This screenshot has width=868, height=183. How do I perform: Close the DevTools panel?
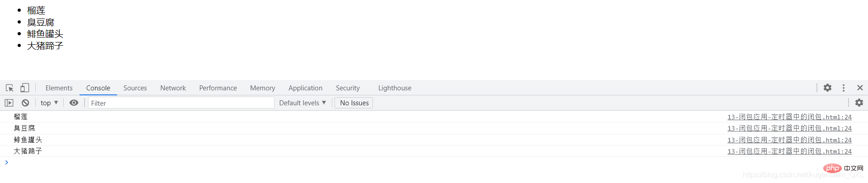click(x=860, y=88)
